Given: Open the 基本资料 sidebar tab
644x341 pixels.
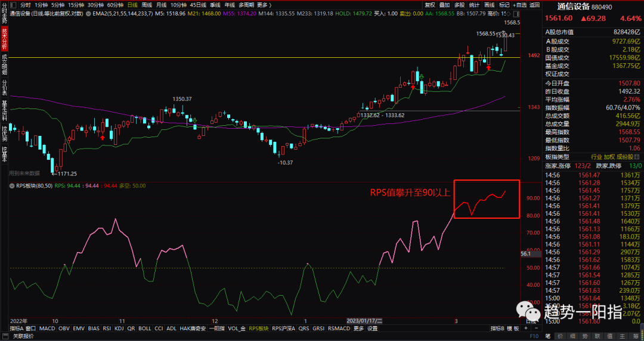Looking at the screenshot, I should coord(4,110).
